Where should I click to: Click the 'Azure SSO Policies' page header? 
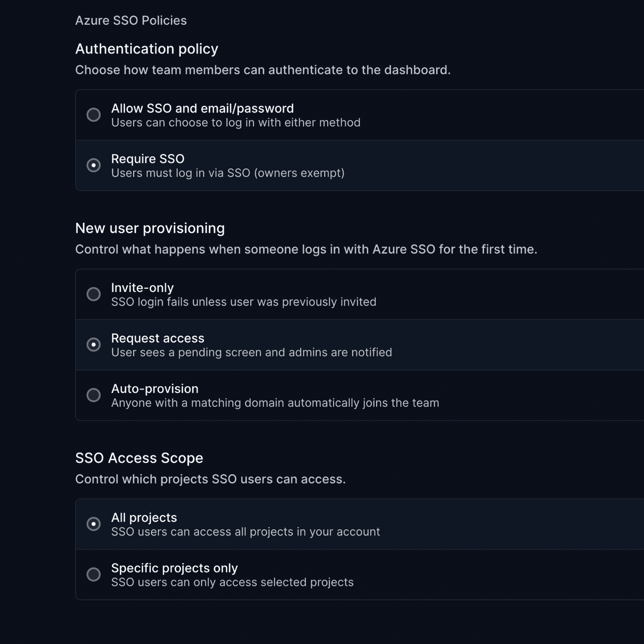pyautogui.click(x=131, y=21)
